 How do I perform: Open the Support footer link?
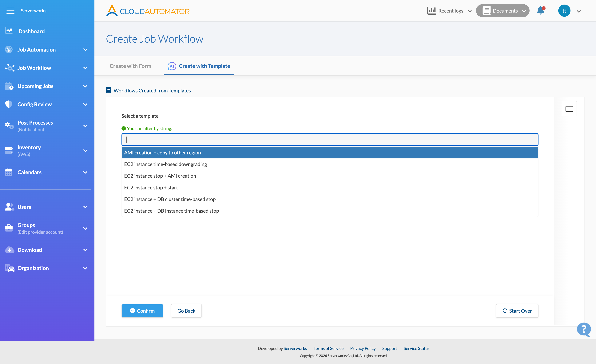389,348
